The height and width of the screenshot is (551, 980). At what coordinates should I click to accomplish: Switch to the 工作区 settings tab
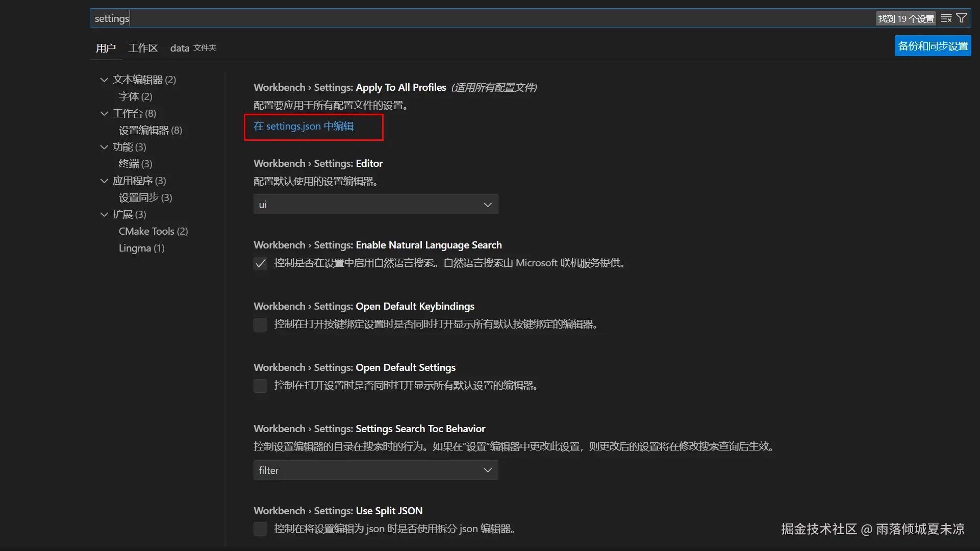pos(143,48)
